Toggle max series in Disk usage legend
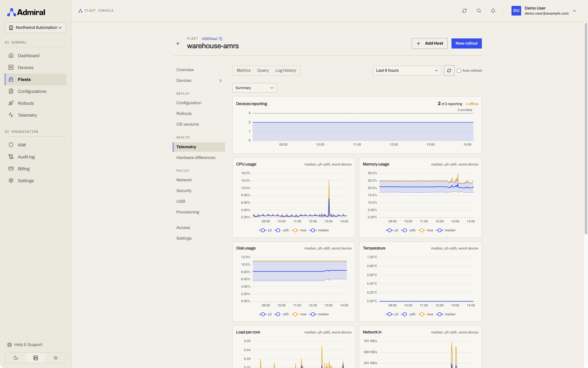Viewport: 588px width, 368px height. tap(299, 314)
